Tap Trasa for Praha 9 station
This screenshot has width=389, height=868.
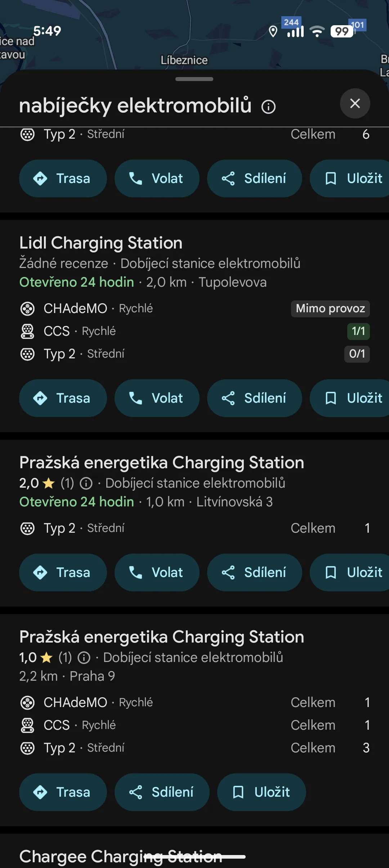(x=63, y=792)
